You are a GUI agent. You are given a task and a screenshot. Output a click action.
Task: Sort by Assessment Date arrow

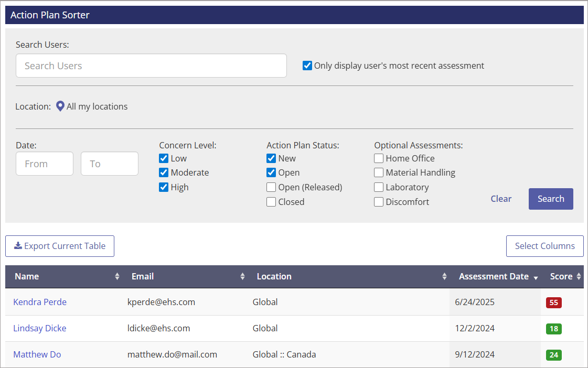point(536,278)
